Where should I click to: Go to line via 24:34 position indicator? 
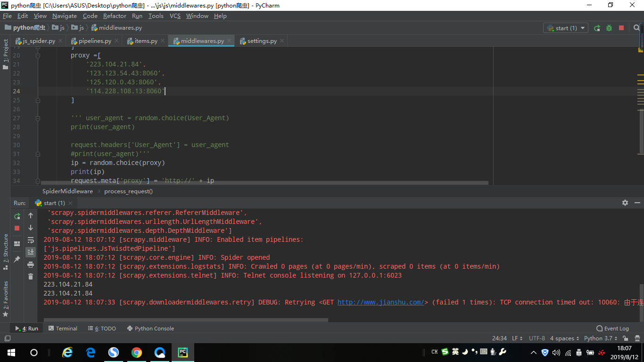499,338
